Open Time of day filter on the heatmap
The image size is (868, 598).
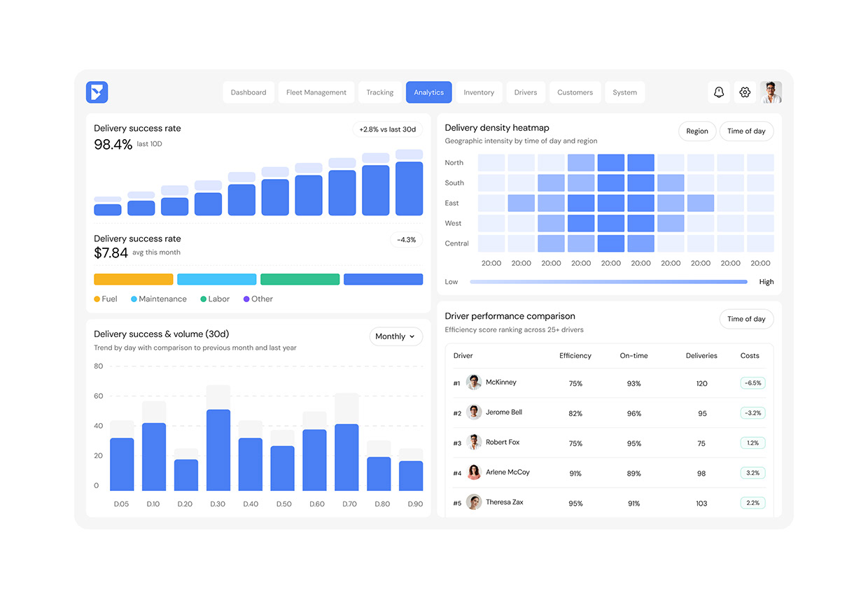[x=746, y=131]
